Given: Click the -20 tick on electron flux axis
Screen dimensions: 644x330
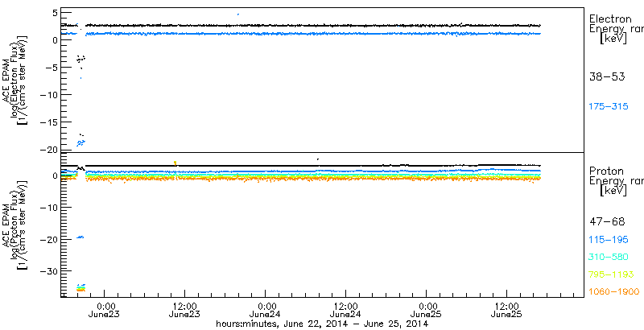Looking at the screenshot, I should (47, 150).
